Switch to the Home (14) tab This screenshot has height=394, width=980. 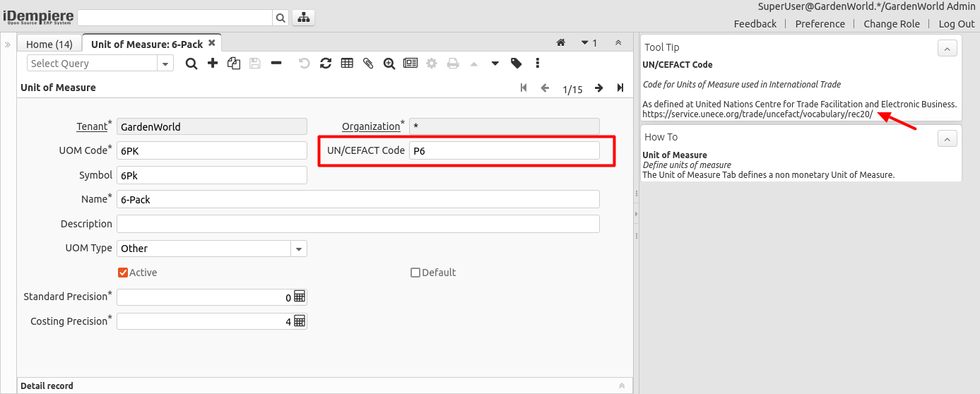(49, 44)
